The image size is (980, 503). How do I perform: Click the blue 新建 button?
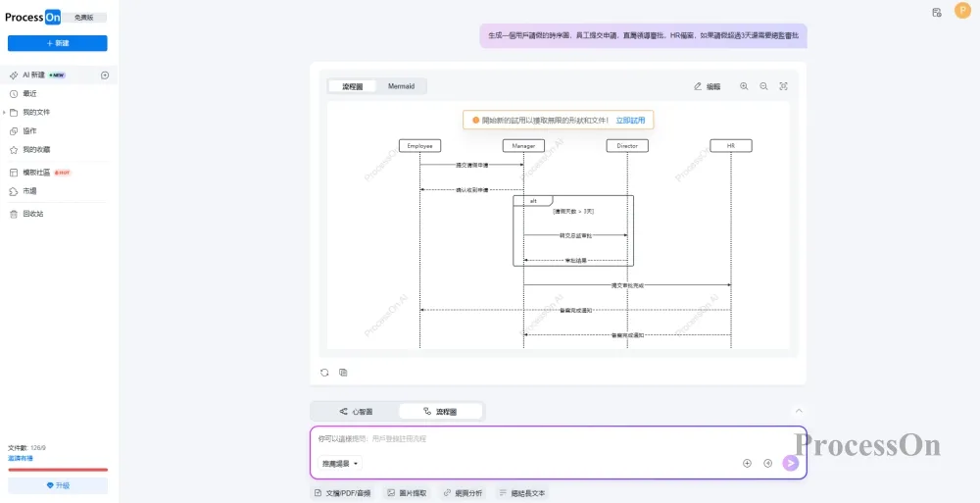click(x=58, y=43)
